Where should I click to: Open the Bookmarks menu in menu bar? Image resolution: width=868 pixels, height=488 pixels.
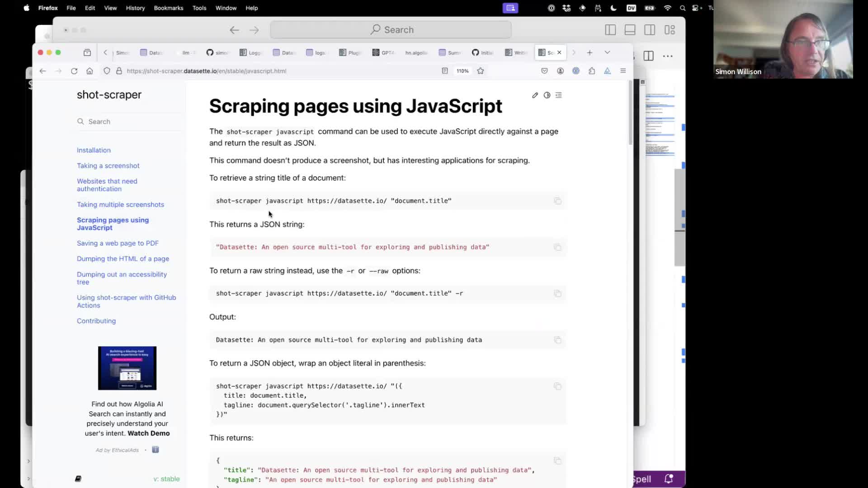(168, 8)
